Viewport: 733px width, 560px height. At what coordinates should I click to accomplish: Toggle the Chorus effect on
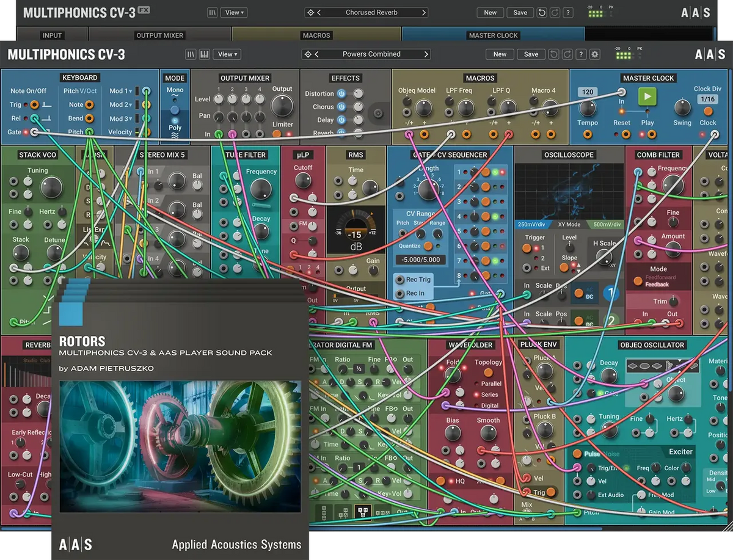point(341,106)
